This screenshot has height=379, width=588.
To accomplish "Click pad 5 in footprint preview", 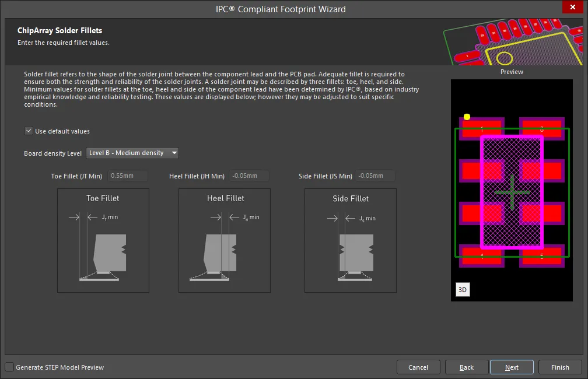I will click(x=542, y=255).
